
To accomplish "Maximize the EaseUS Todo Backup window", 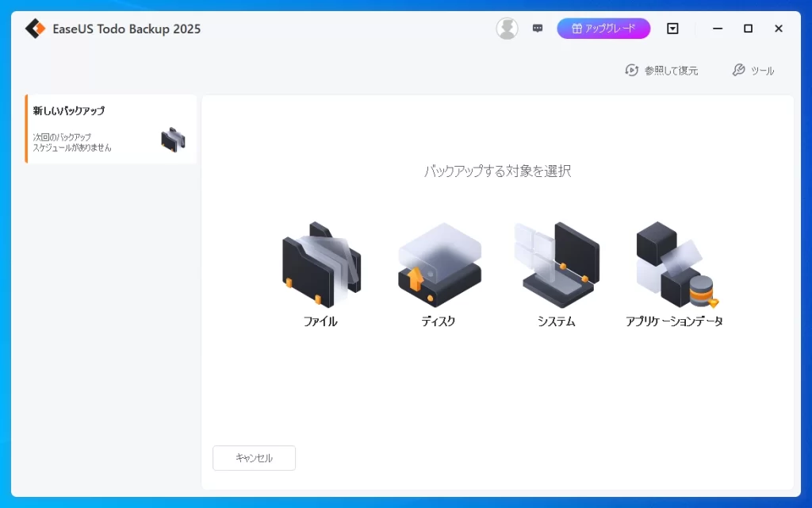I will point(748,29).
